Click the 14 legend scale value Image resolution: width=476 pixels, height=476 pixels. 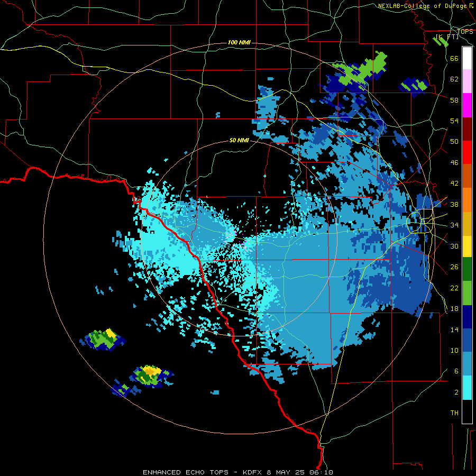tap(454, 329)
